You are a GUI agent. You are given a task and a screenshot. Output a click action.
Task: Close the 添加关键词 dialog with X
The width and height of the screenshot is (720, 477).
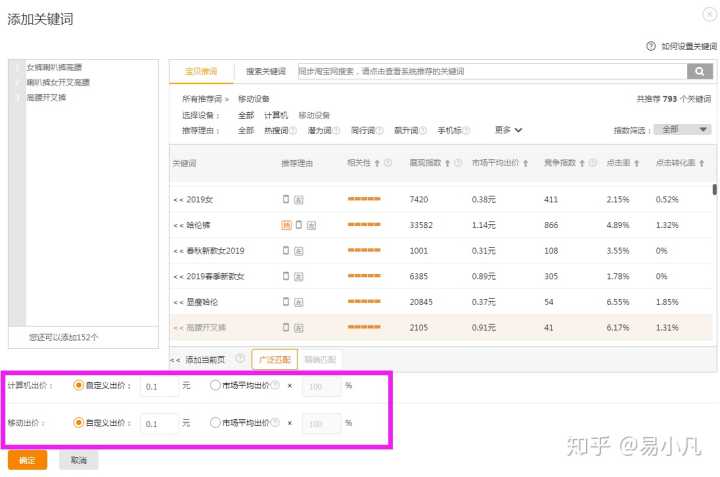pyautogui.click(x=709, y=13)
